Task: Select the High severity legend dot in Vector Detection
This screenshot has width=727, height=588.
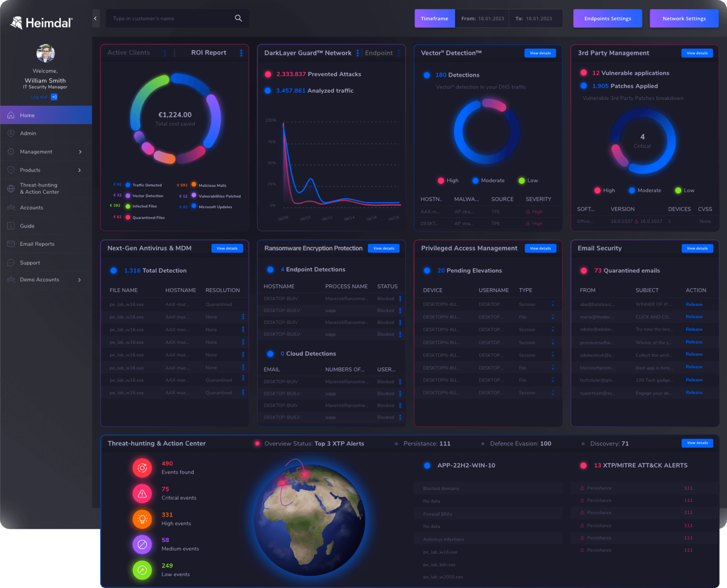Action: (x=441, y=180)
